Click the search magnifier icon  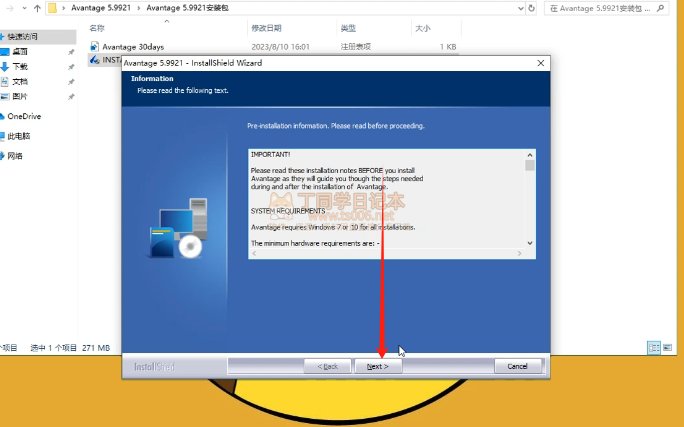(660, 8)
